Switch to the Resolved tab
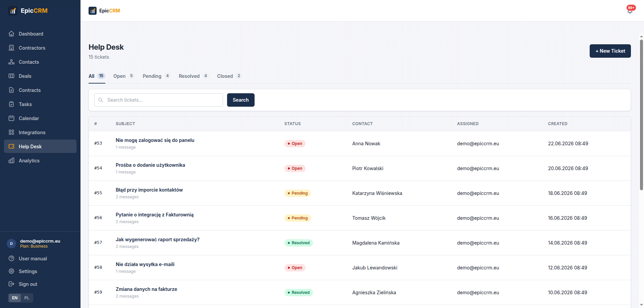The height and width of the screenshot is (308, 644). pyautogui.click(x=194, y=76)
